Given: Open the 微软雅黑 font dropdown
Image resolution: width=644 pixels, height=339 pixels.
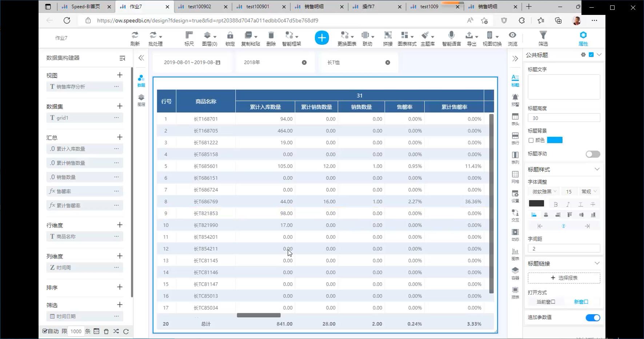Looking at the screenshot, I should pos(544,191).
